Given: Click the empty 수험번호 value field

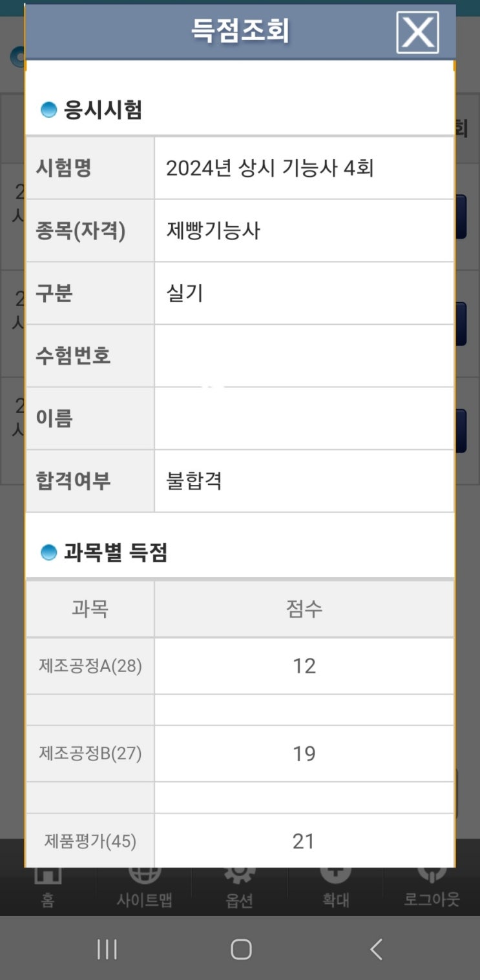Looking at the screenshot, I should pos(304,355).
